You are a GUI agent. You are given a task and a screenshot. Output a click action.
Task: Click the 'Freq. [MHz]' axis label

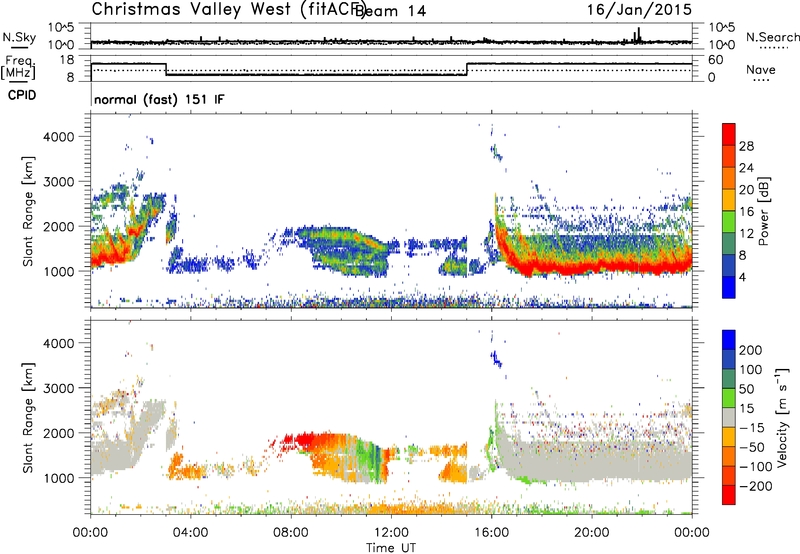click(x=18, y=68)
